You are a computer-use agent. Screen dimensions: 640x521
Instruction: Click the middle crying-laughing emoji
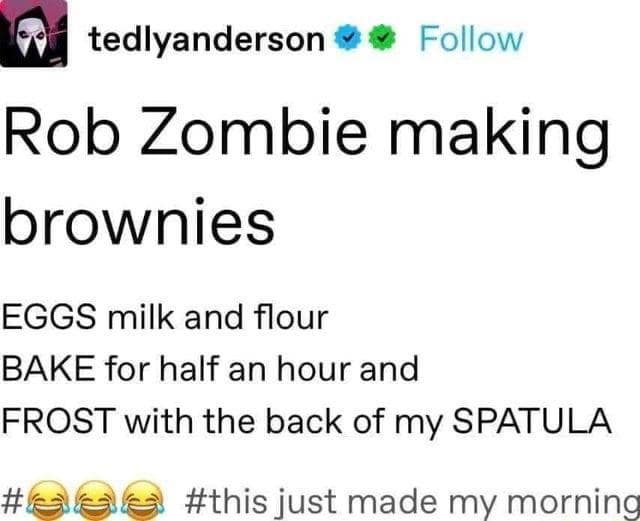tap(96, 501)
